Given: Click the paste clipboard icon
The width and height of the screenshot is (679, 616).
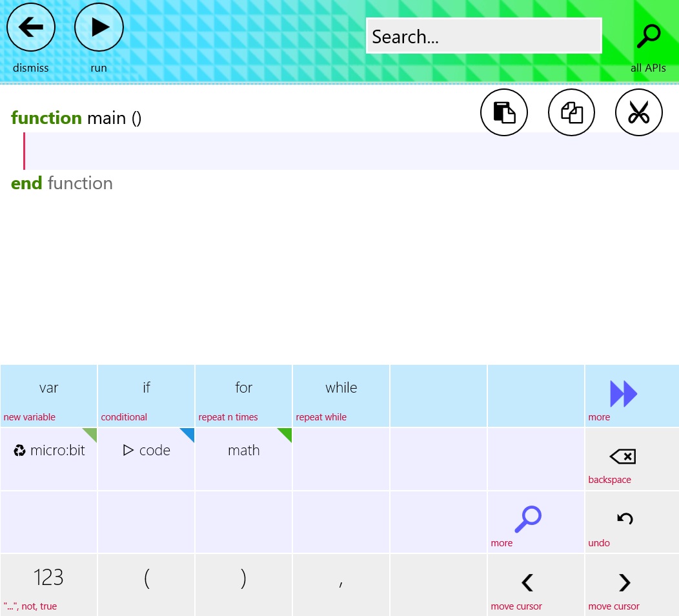Looking at the screenshot, I should [x=504, y=112].
